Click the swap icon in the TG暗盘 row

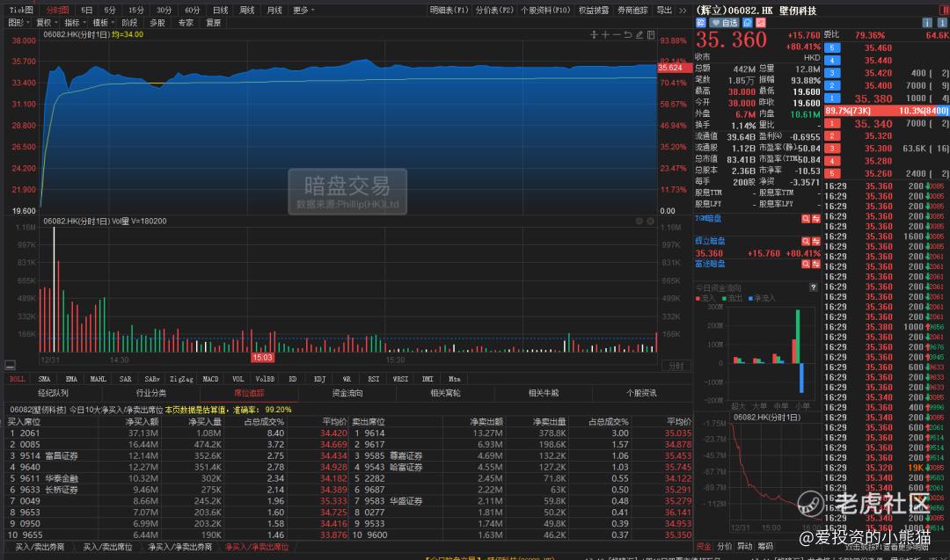815,219
